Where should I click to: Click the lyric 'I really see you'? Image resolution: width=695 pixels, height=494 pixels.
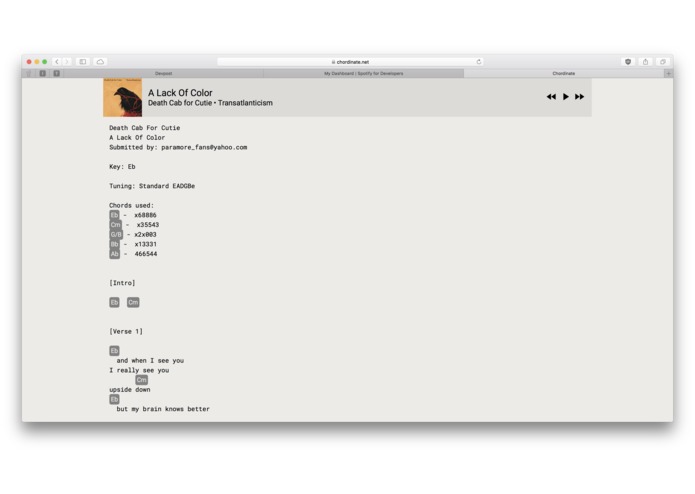(x=139, y=370)
